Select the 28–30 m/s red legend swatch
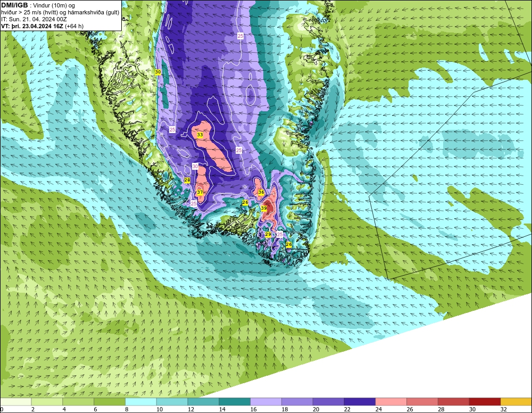Viewport: 532px width, 413px height. (453, 402)
